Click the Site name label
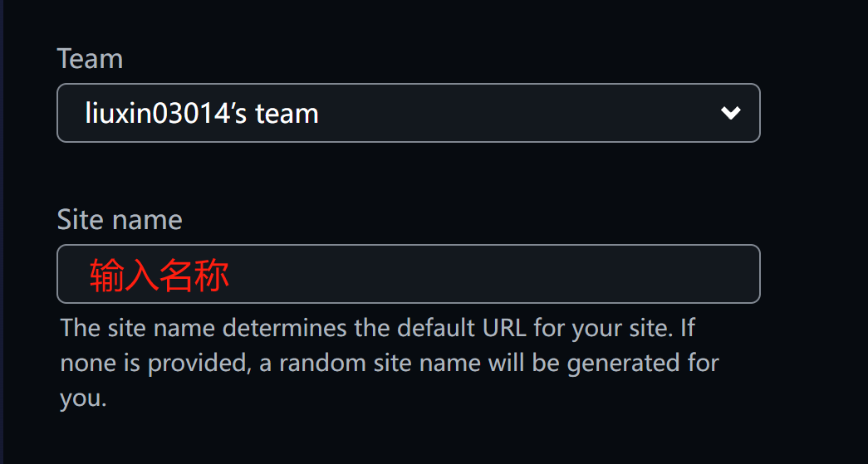The width and height of the screenshot is (868, 464). click(120, 220)
